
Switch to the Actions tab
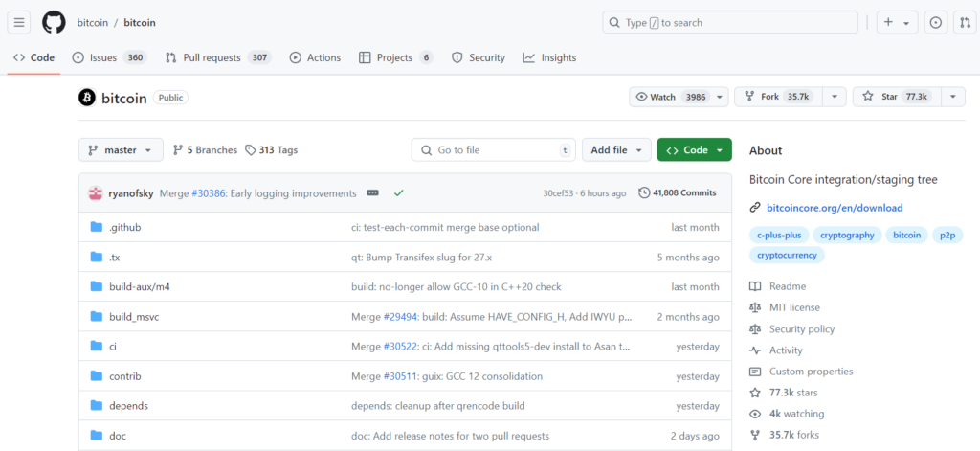pos(315,57)
